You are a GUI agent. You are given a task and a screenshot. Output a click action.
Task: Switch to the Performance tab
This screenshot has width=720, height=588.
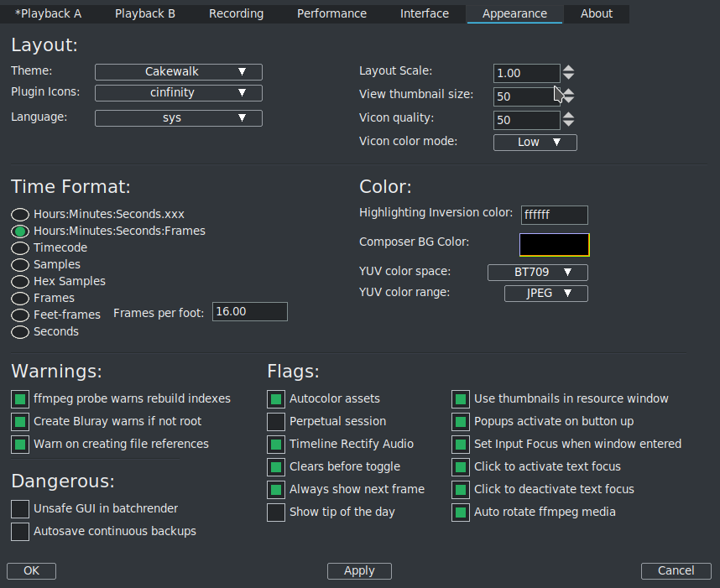pos(331,13)
